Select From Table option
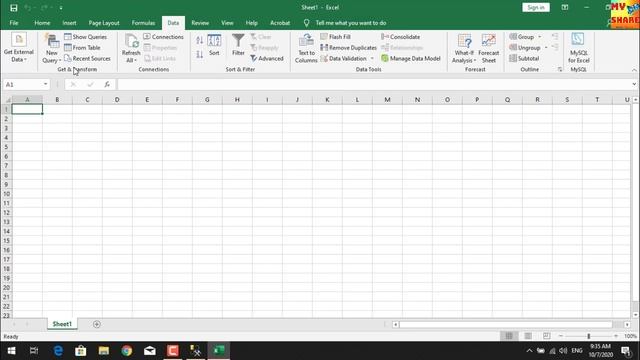 pos(82,48)
